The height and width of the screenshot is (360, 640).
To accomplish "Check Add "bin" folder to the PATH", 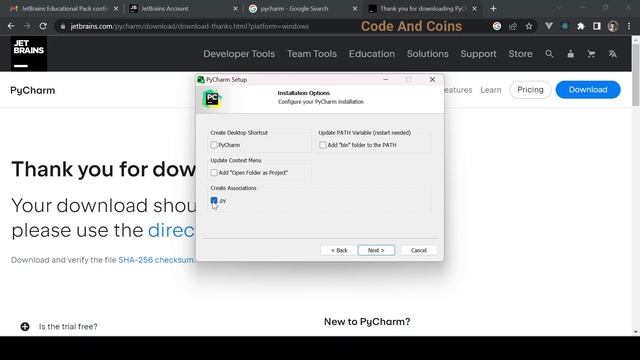I will pyautogui.click(x=323, y=145).
